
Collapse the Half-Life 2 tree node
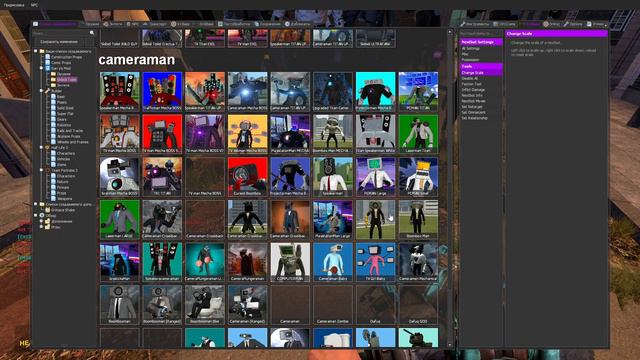point(42,147)
